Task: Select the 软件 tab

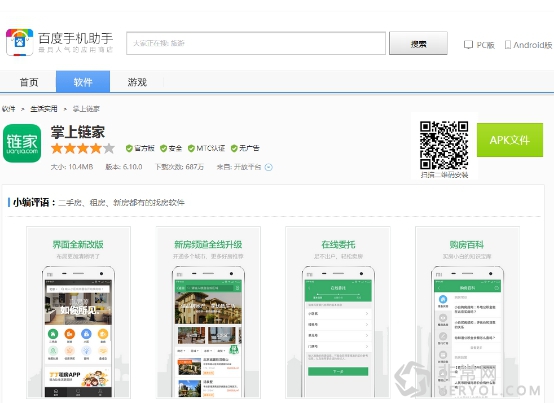Action: click(x=83, y=82)
